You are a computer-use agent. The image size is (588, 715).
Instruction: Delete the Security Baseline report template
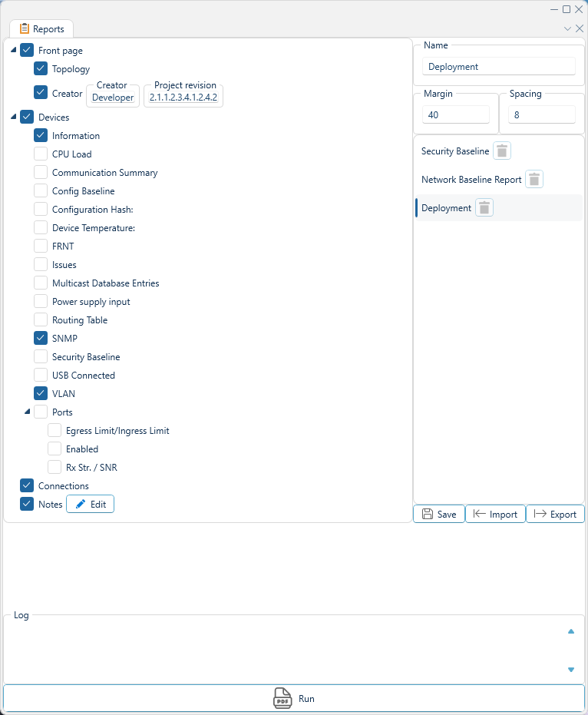tap(501, 151)
